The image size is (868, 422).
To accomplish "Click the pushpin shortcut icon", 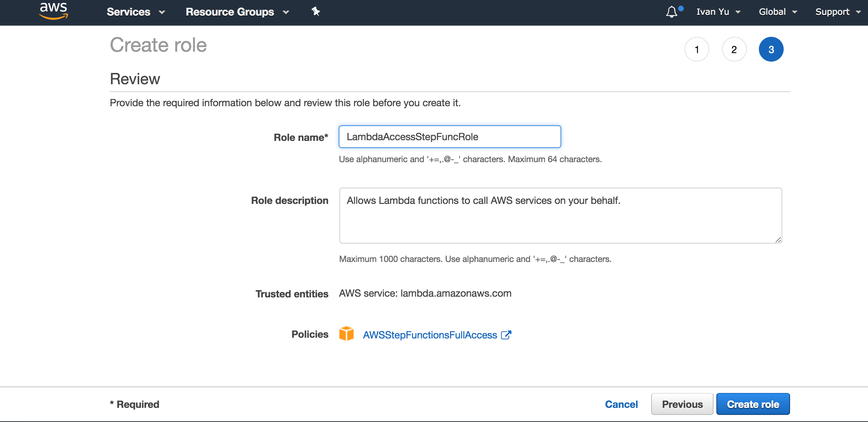I will click(x=316, y=11).
